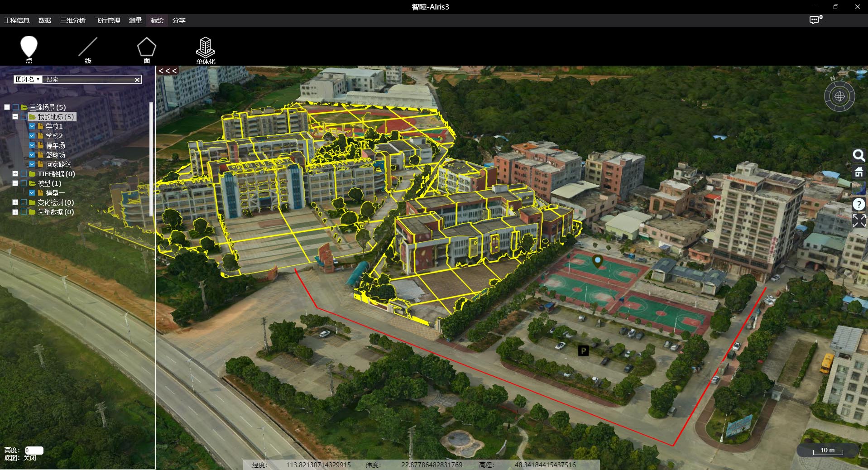Open the 单体化 building tool

coord(206,51)
